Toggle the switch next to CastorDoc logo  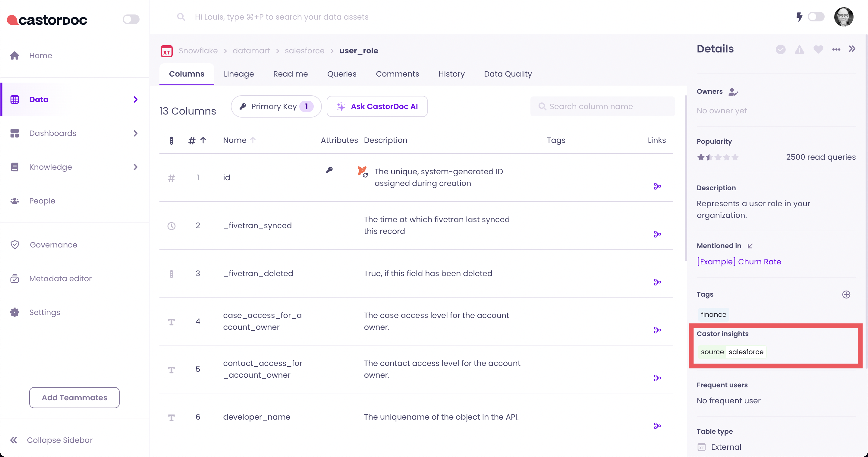click(131, 19)
